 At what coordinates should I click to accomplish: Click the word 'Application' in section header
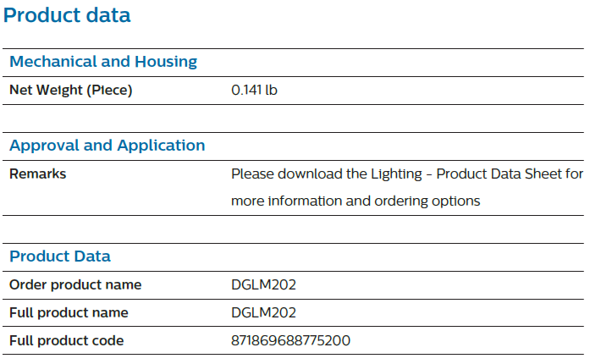click(161, 146)
